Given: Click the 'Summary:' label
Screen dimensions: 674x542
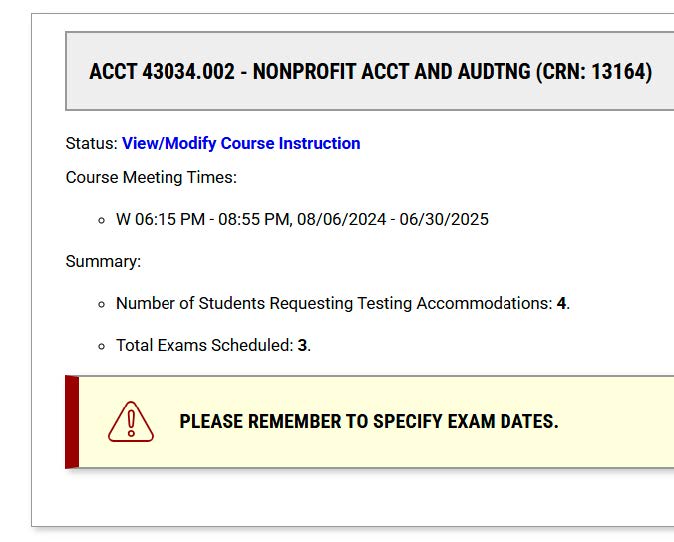Looking at the screenshot, I should (x=103, y=262).
